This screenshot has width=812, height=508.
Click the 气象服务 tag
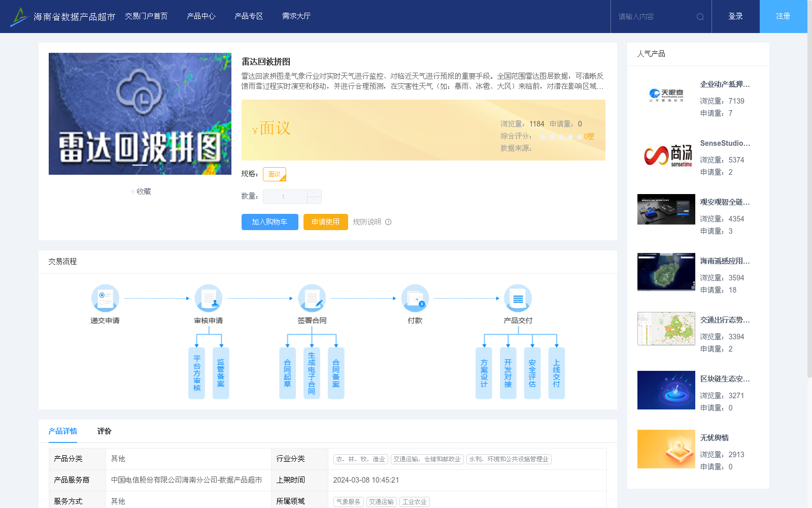pos(349,502)
